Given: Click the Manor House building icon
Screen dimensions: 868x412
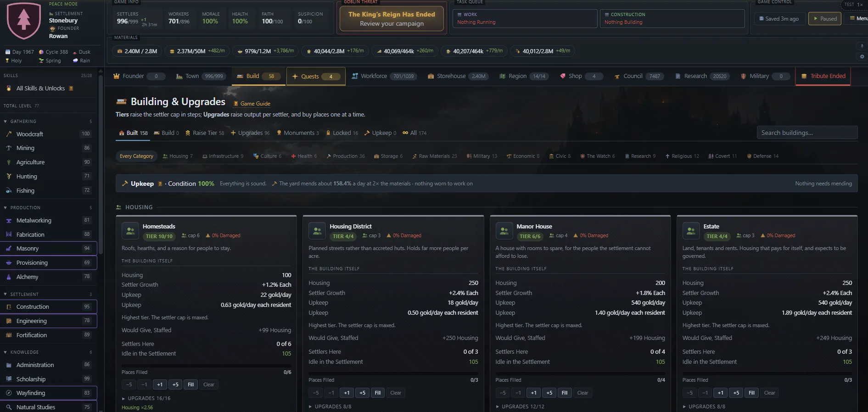Looking at the screenshot, I should tap(504, 231).
